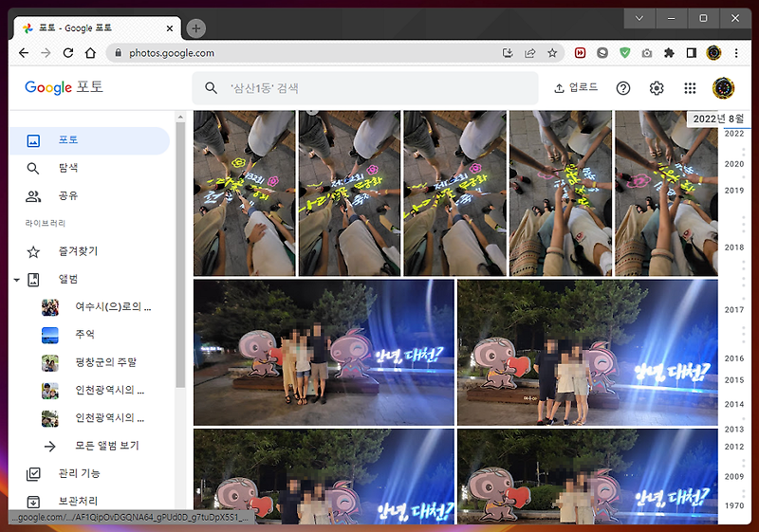Close the Google 포토 browser tab
Image resolution: width=759 pixels, height=532 pixels.
(x=170, y=28)
